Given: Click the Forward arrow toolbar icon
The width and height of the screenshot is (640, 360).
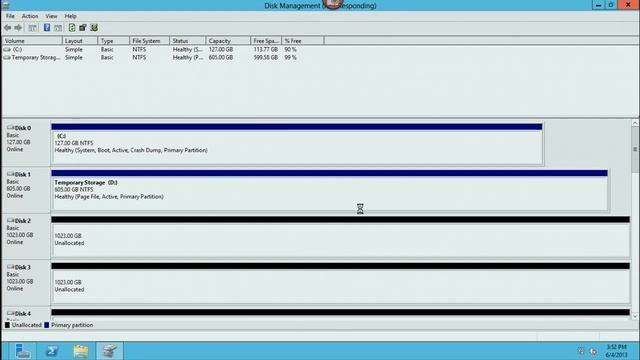Looking at the screenshot, I should click(x=18, y=28).
